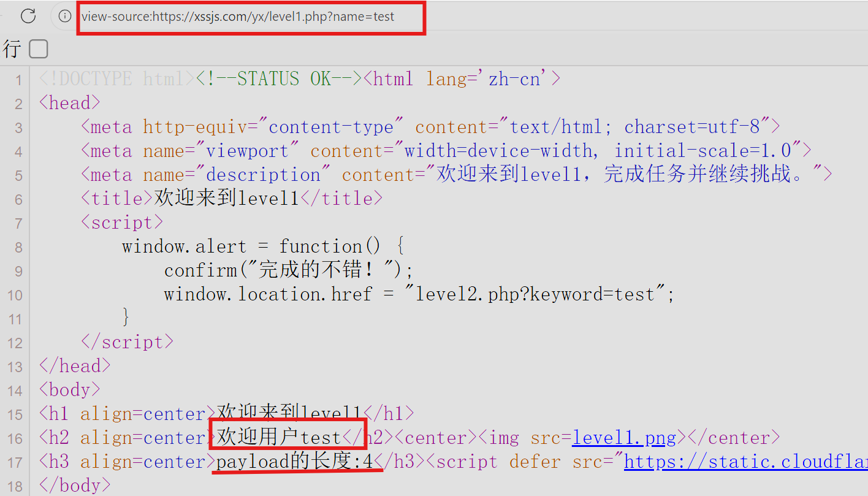
Task: Click the 'payload的长度:4' text
Action: click(295, 462)
